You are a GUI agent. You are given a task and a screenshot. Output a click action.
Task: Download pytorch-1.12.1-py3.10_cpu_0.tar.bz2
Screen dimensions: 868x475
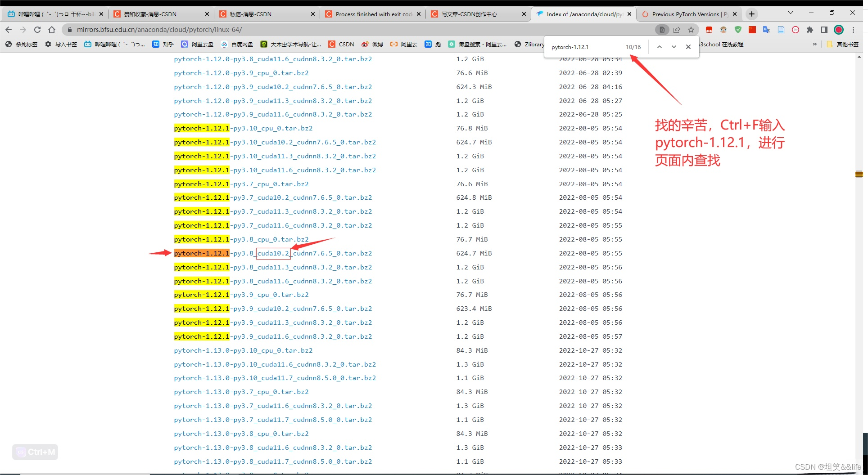[243, 128]
